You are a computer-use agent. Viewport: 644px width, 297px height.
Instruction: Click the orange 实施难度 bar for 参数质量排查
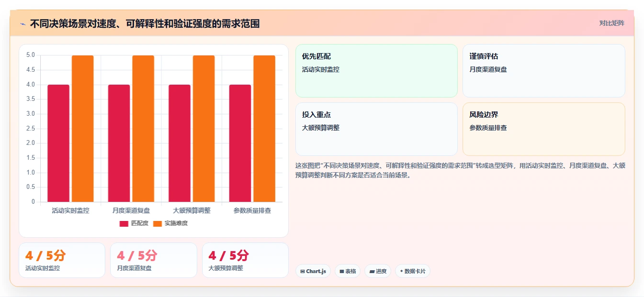coord(264,129)
